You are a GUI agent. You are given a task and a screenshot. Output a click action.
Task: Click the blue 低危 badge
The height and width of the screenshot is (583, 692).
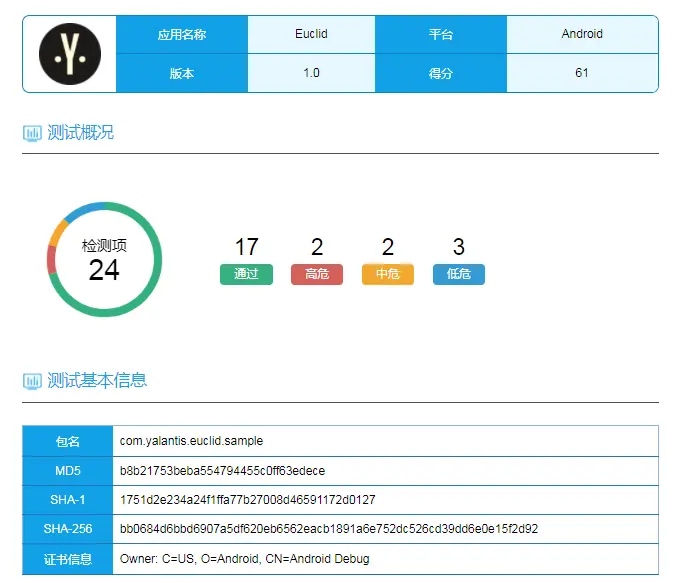[459, 274]
